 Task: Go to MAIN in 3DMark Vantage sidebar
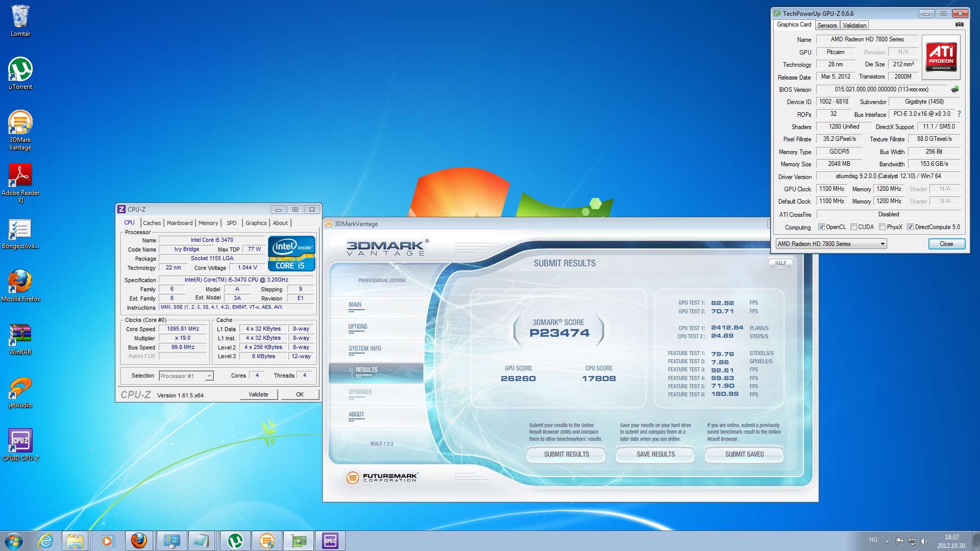coord(355,305)
